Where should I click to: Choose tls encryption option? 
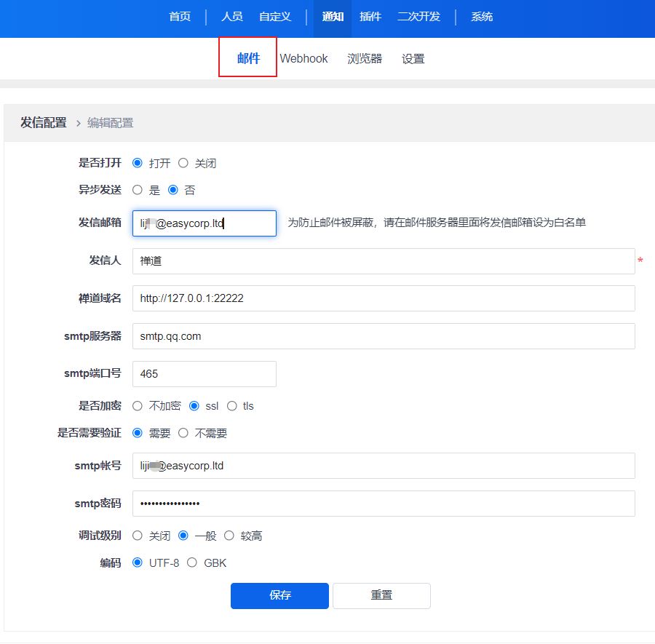pyautogui.click(x=232, y=406)
